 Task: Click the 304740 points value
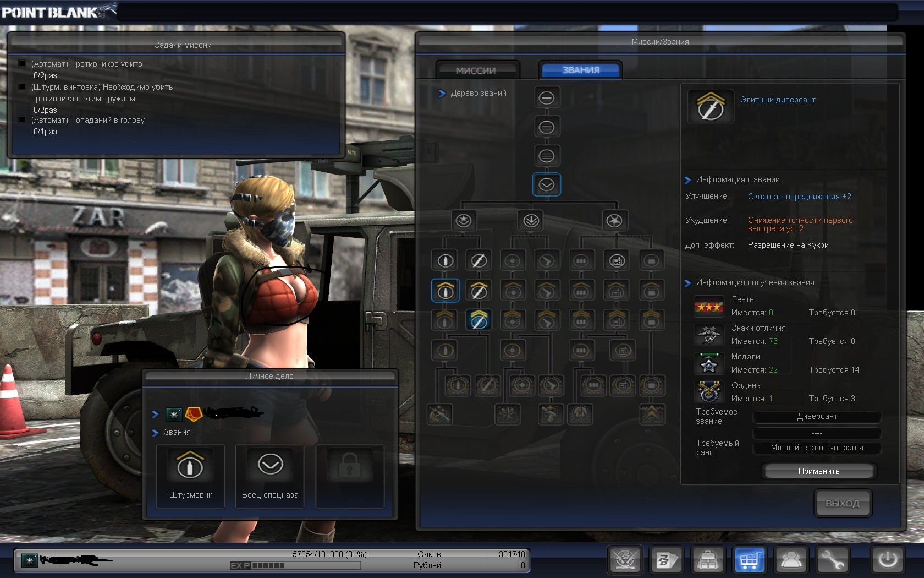[x=512, y=554]
